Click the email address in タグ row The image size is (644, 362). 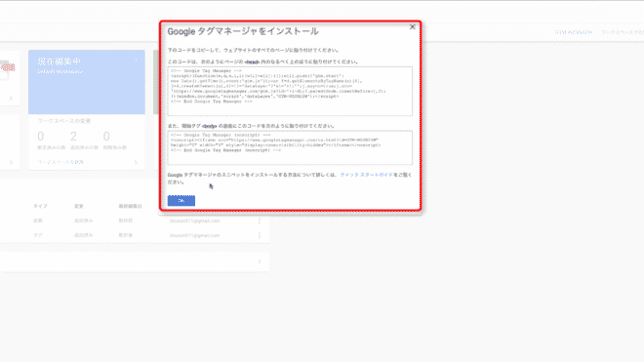click(x=195, y=235)
